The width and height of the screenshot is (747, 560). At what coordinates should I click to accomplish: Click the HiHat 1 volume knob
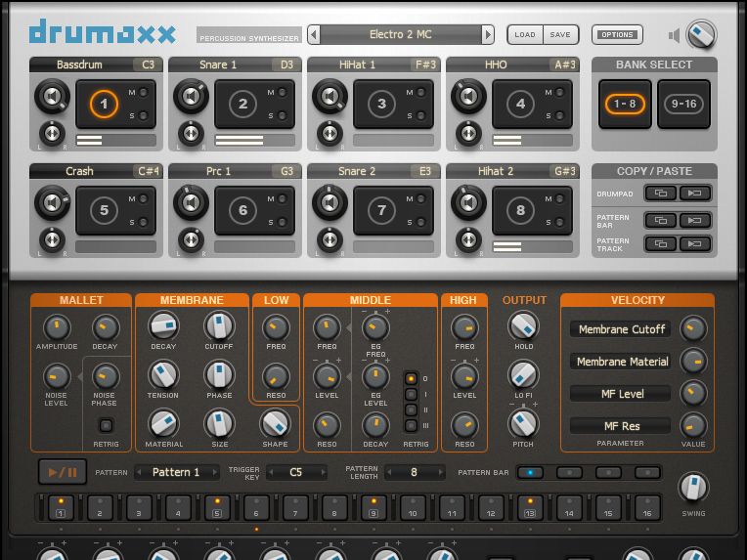pos(330,97)
